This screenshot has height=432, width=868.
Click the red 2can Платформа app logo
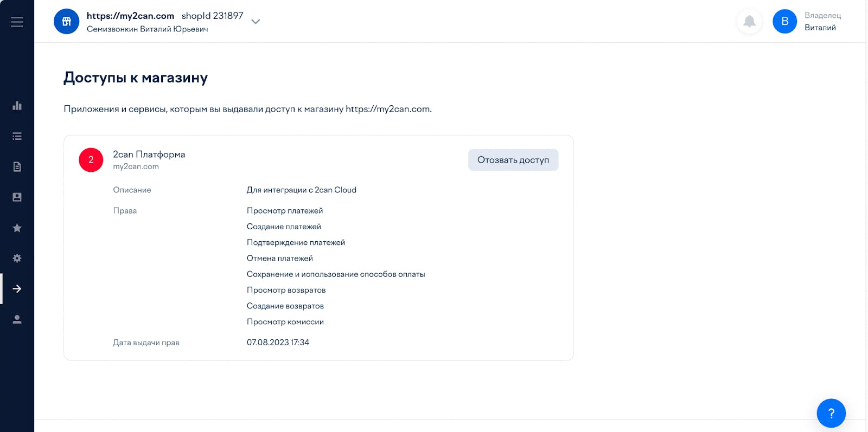coord(91,160)
